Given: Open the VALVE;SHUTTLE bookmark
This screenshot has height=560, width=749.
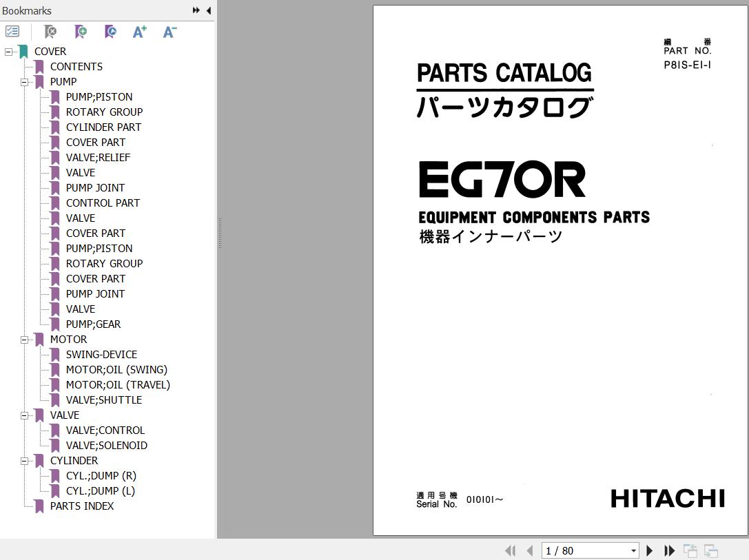Looking at the screenshot, I should pyautogui.click(x=103, y=400).
